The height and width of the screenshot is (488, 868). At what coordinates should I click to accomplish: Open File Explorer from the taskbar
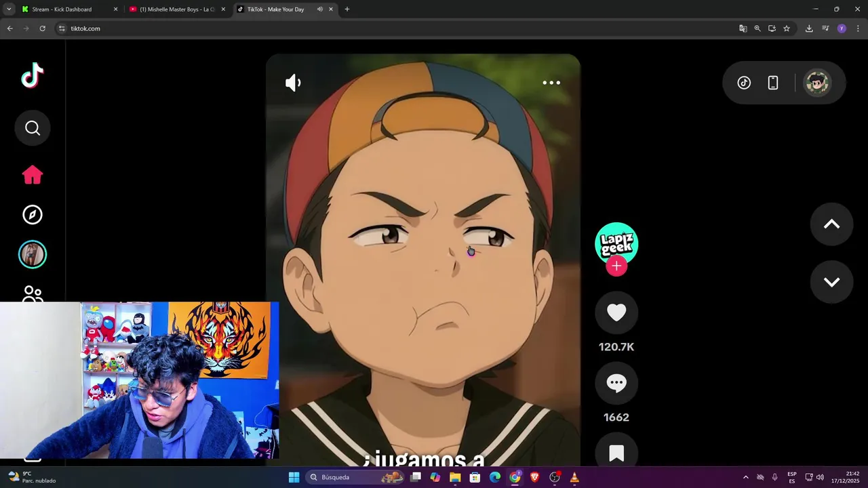pyautogui.click(x=455, y=477)
